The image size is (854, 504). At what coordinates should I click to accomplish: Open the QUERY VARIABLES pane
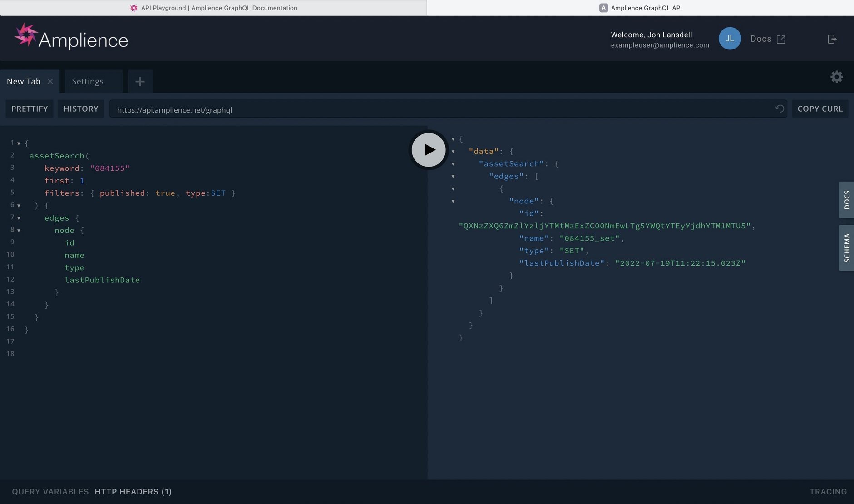(x=50, y=492)
